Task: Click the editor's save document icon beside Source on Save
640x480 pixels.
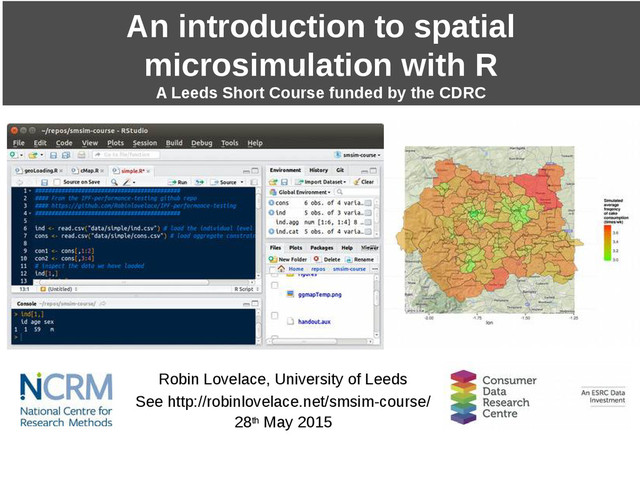Action: (x=44, y=182)
